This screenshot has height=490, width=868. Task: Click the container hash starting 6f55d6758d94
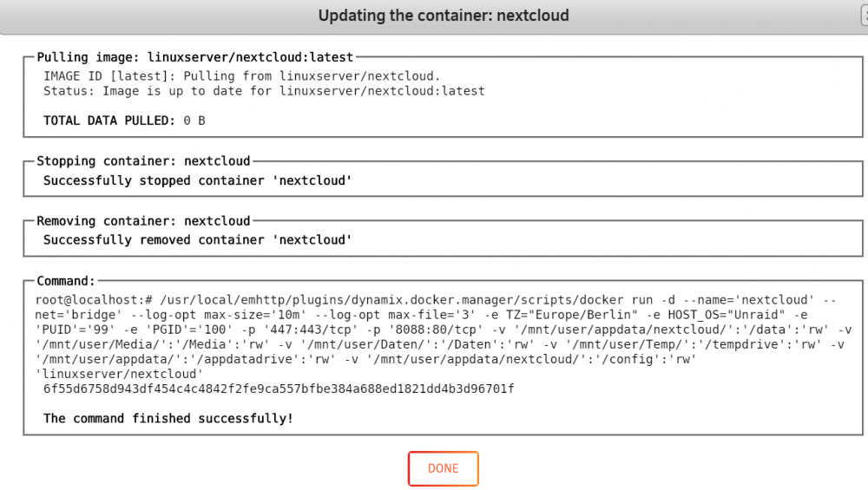[x=279, y=389]
